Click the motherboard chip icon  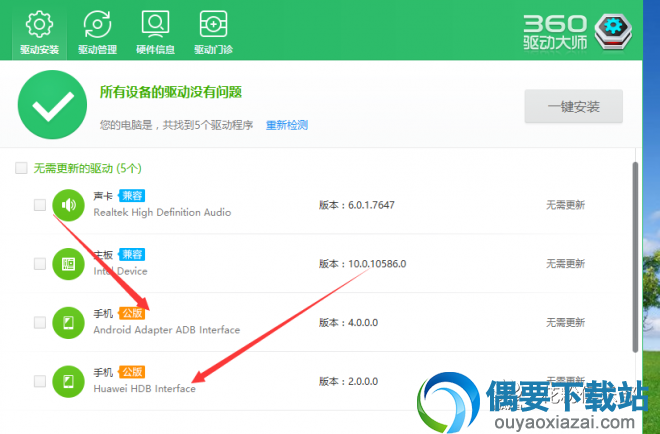coord(68,264)
